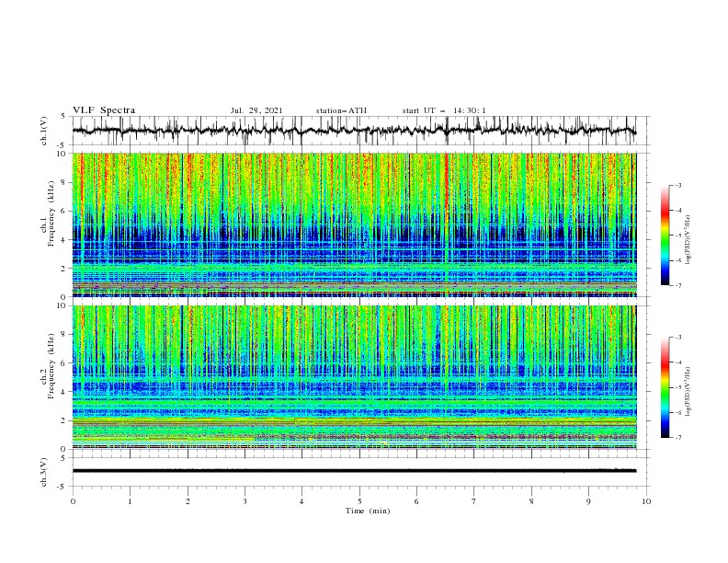
Task: Click the ch.2 PSD color scale bar
Action: click(665, 387)
